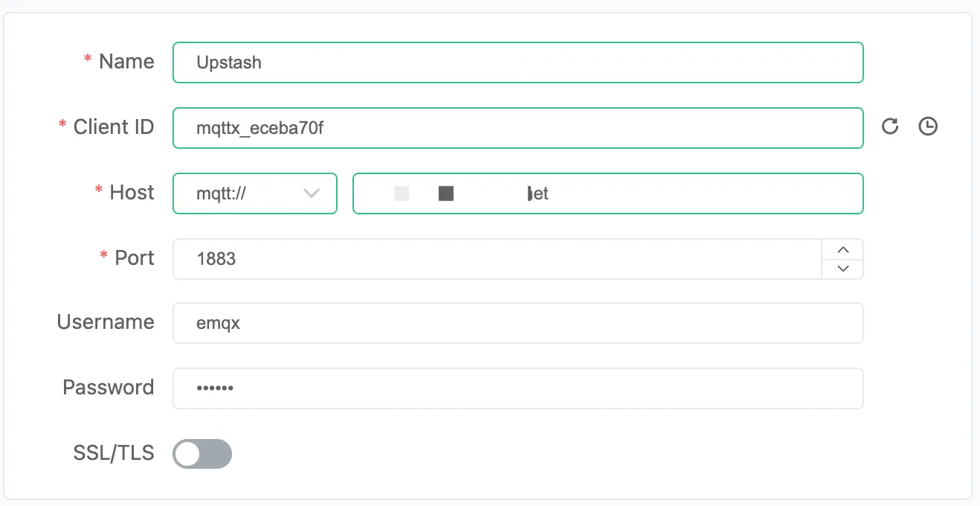The image size is (980, 506).
Task: Select the Name field containing Upstash
Action: pyautogui.click(x=518, y=63)
